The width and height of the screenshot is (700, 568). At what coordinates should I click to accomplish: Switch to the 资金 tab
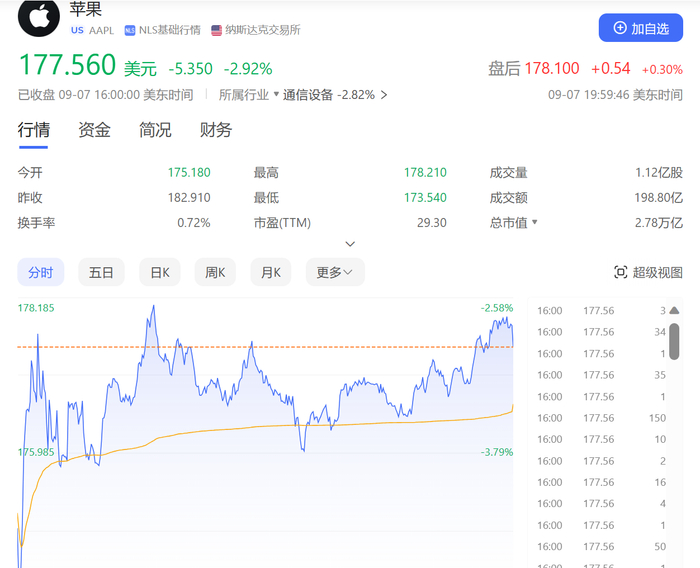[x=94, y=130]
